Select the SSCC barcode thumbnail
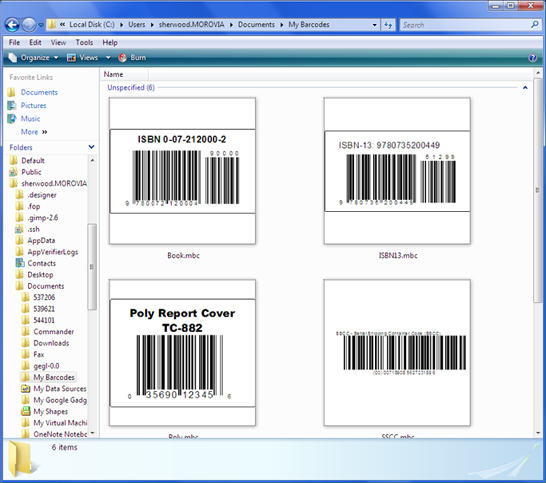Screen dimensions: 546x483 coord(397,352)
